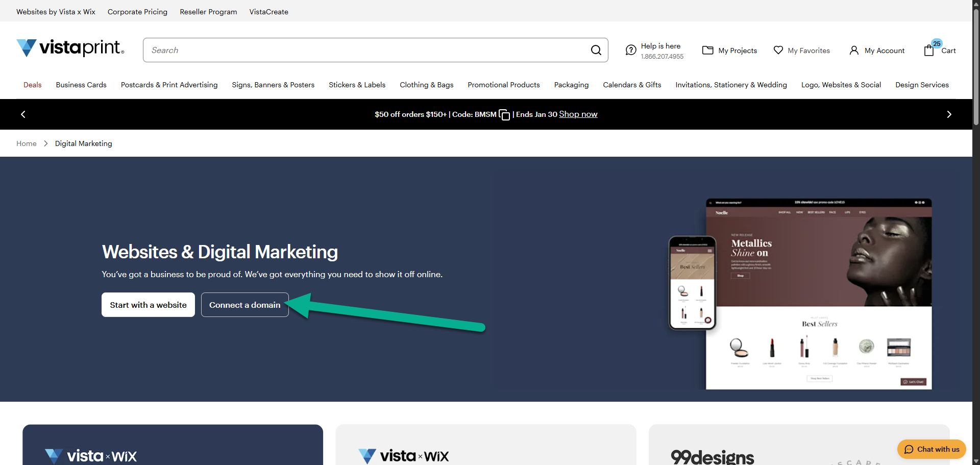Click the website preview hero image
This screenshot has height=465, width=980.
[x=819, y=294]
